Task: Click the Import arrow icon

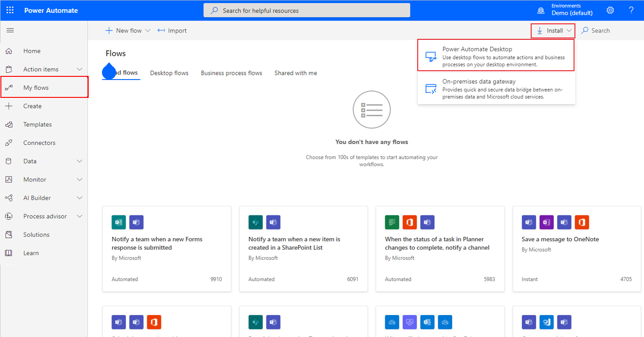Action: pos(161,31)
